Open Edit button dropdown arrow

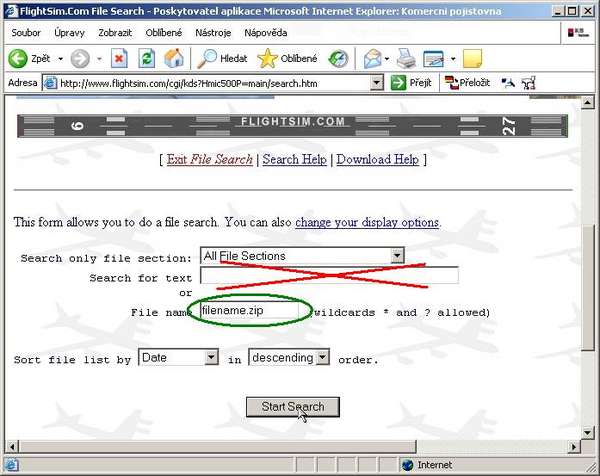tap(453, 59)
